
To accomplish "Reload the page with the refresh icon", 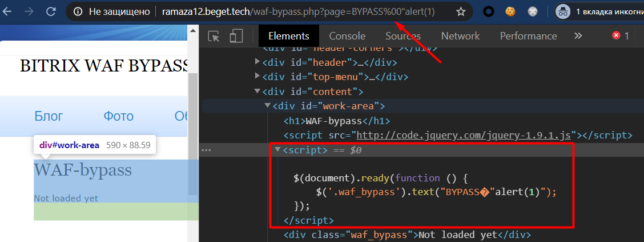I will [51, 12].
